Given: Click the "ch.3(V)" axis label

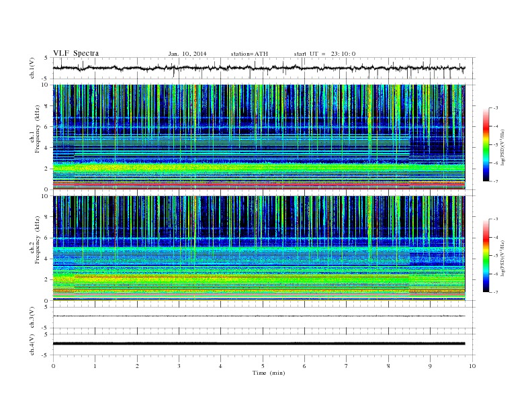Looking at the screenshot, I should coord(32,318).
